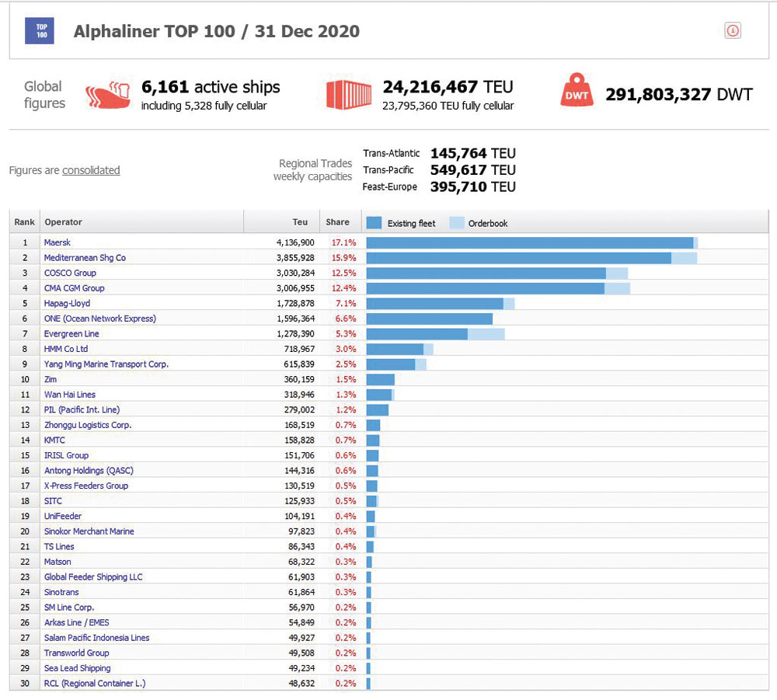Click 'Alphaliner TOP 100 / 31 Dec 2020' title
The height and width of the screenshot is (700, 777).
pos(217,31)
